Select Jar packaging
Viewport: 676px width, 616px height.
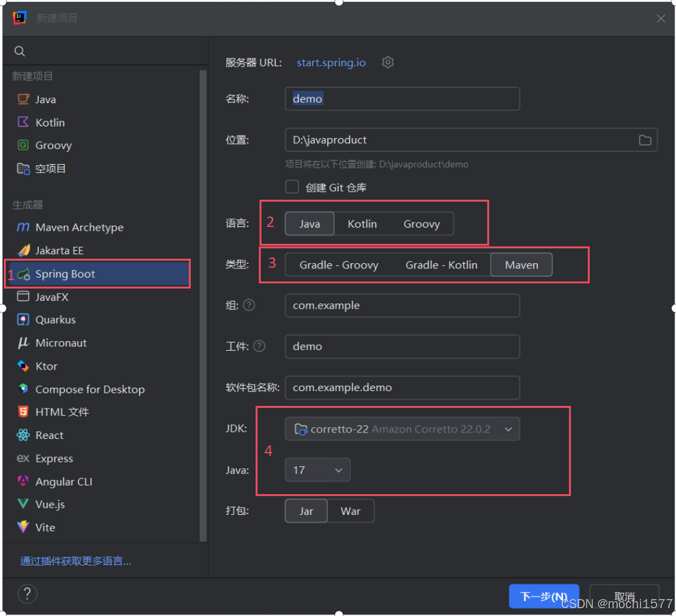point(306,511)
